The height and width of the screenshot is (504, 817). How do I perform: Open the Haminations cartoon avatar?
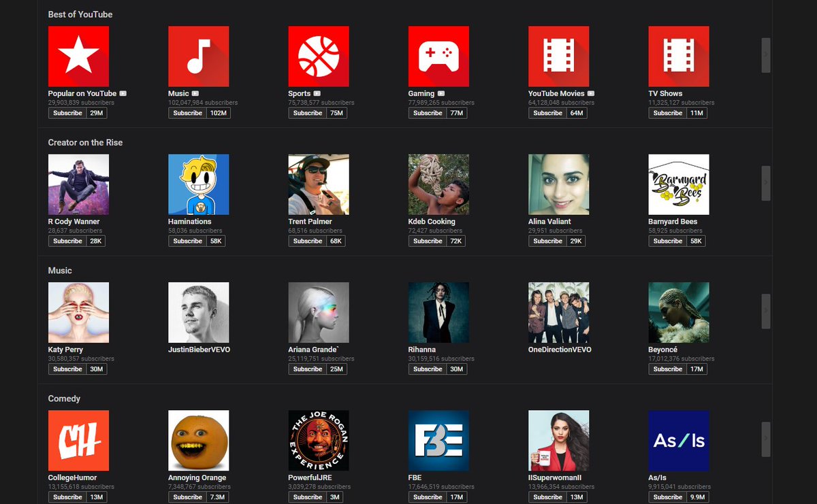(199, 184)
